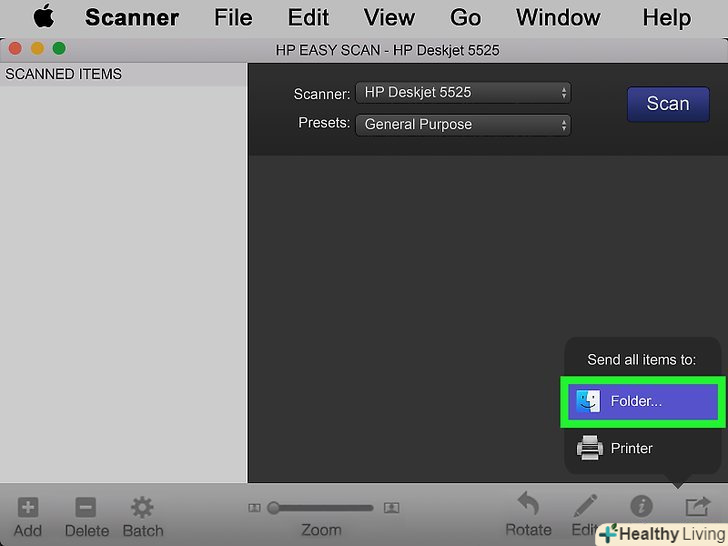Image resolution: width=728 pixels, height=546 pixels.
Task: Click the Send all items to label
Action: pos(642,359)
